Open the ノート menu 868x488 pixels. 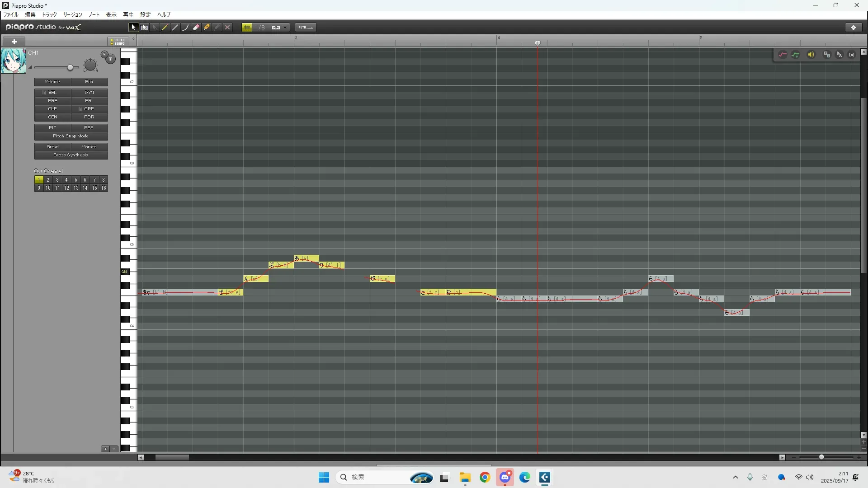(x=94, y=15)
